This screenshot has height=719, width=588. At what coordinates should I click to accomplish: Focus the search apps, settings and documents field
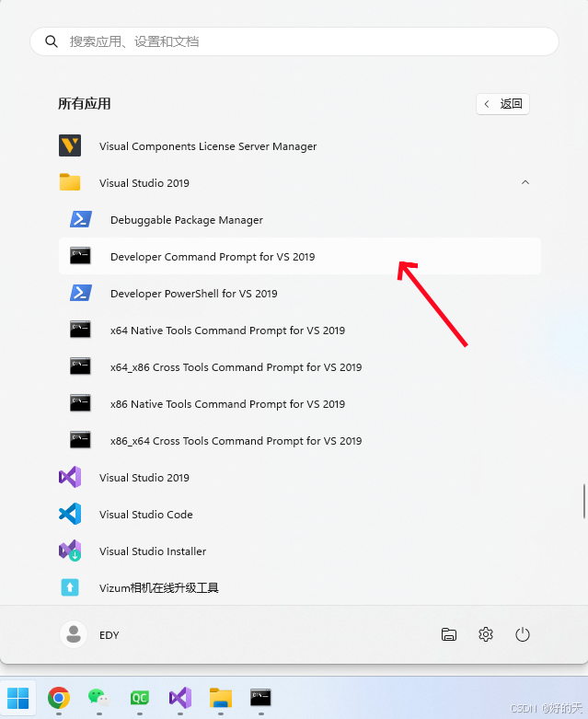pos(294,41)
